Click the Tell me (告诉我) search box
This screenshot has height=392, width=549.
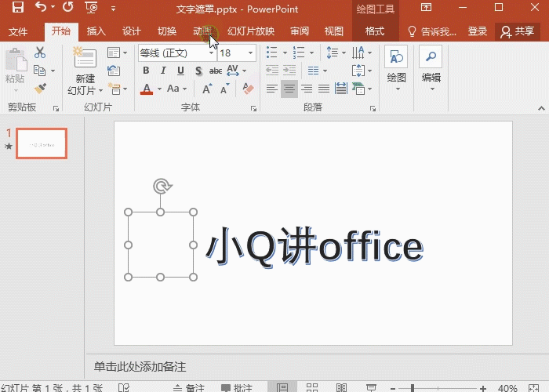point(432,31)
